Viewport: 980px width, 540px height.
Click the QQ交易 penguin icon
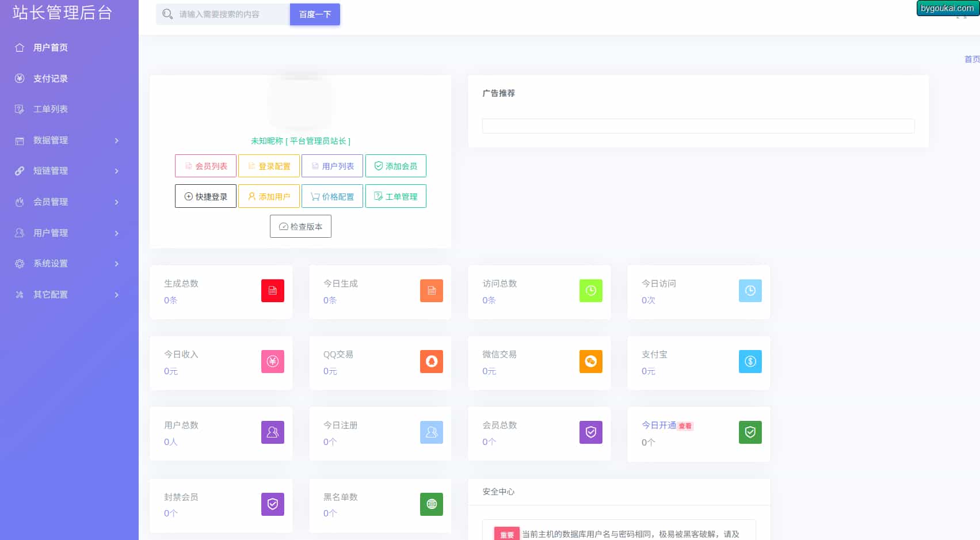tap(431, 362)
